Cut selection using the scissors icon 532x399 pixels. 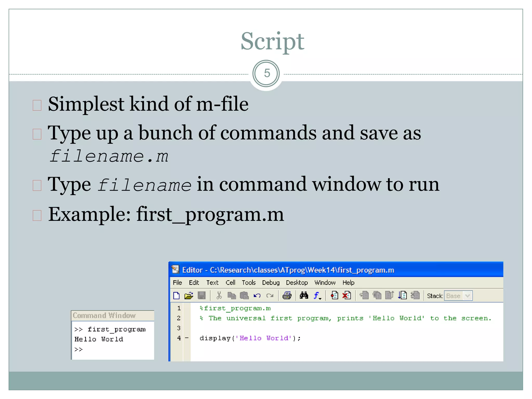click(219, 296)
